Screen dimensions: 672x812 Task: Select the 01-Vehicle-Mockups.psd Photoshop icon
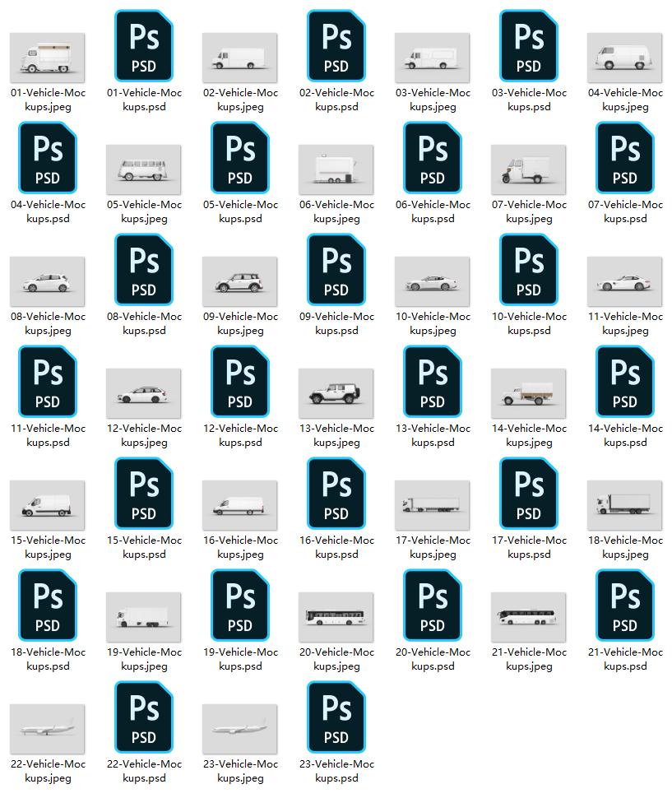(144, 45)
